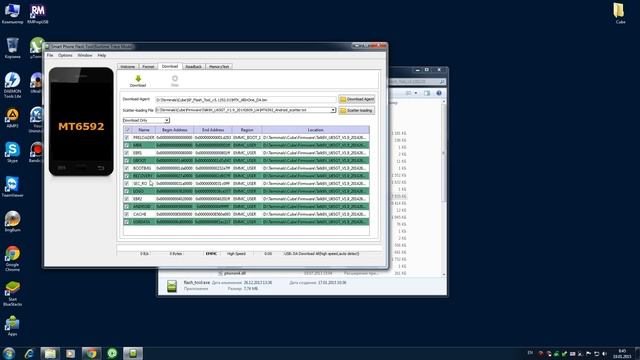Expand the Scatter-loading File path dropdown
Viewport: 640px width, 360px height.
[x=333, y=110]
